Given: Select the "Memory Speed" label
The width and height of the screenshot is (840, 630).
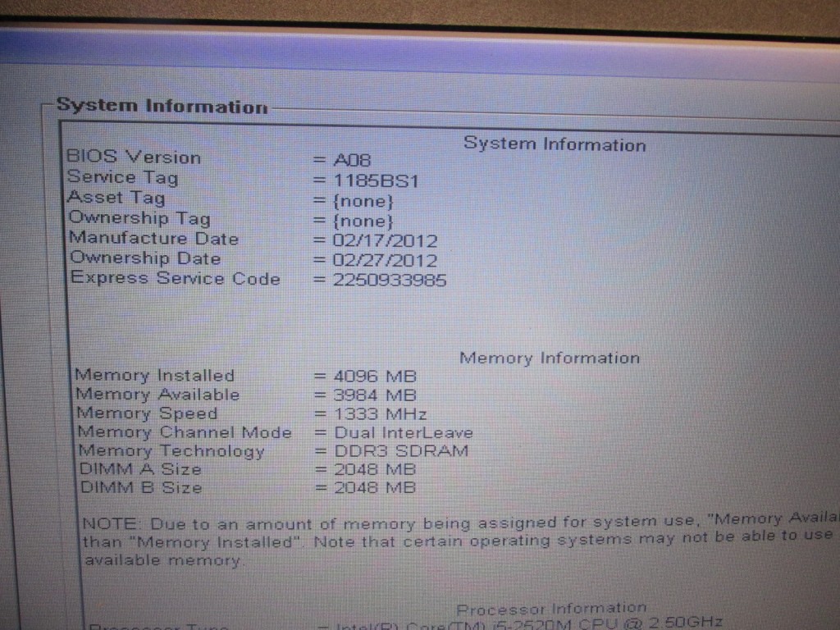Looking at the screenshot, I should click(147, 413).
